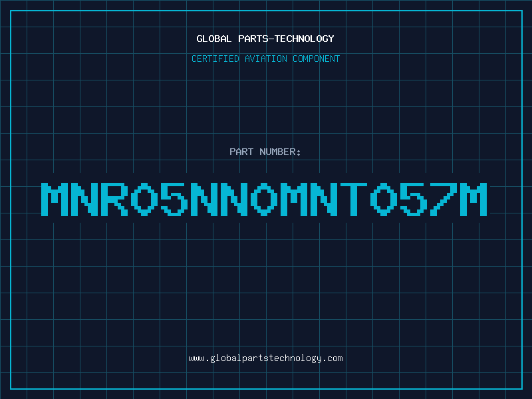The width and height of the screenshot is (532, 399).
Task: Click the 5 just before the 7
Action: (413, 199)
